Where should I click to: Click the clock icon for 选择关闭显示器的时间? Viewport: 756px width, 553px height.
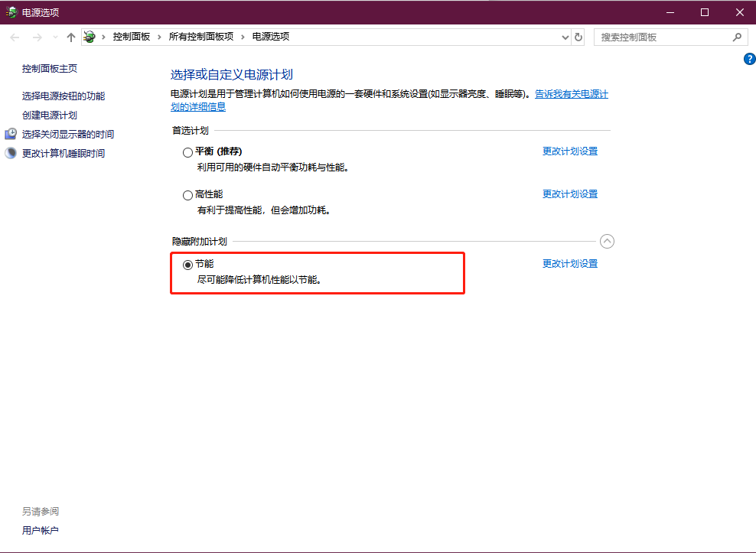coord(11,134)
